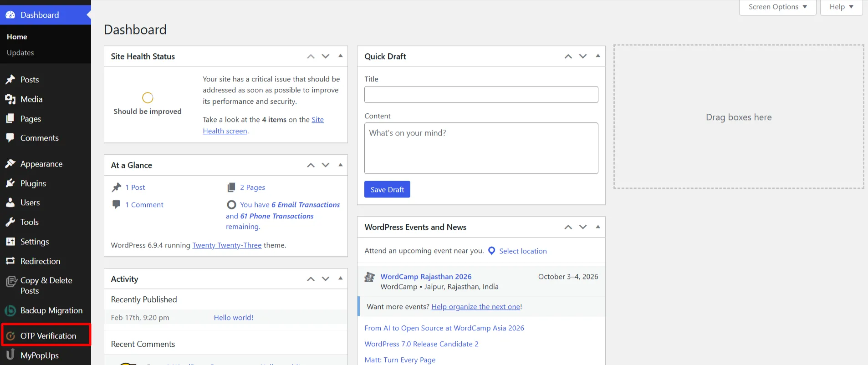Open the Hello world! post link
The width and height of the screenshot is (868, 365).
[x=234, y=318]
